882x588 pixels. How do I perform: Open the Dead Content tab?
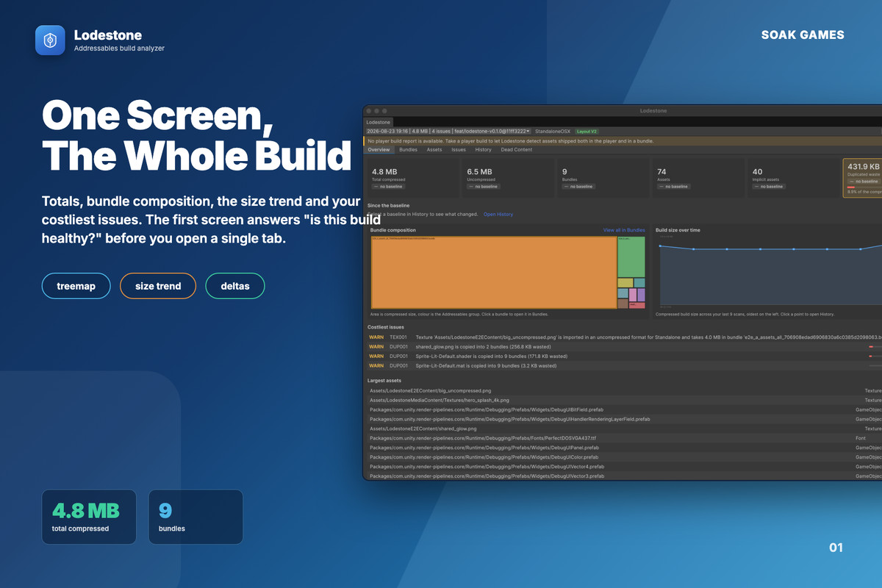[x=517, y=149]
